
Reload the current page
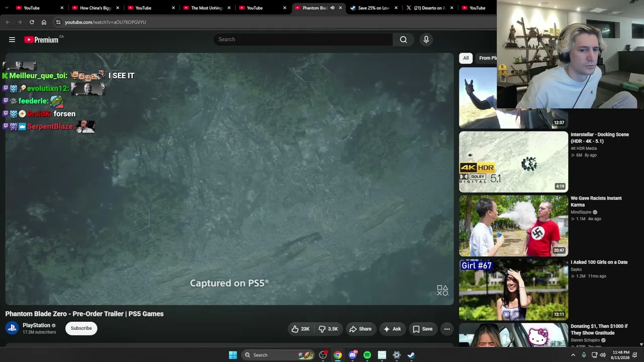[x=32, y=22]
